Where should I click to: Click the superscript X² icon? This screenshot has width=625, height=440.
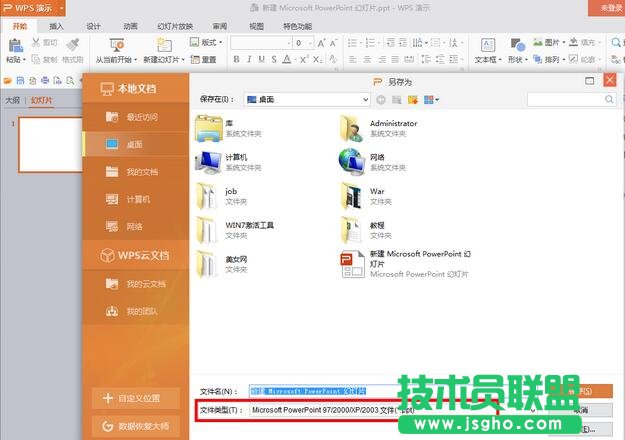[304, 59]
